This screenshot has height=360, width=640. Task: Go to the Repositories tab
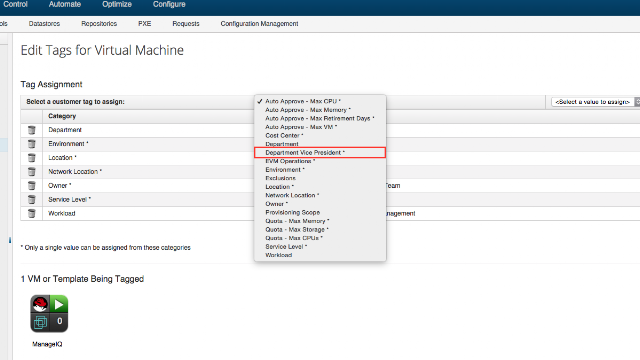pos(99,24)
